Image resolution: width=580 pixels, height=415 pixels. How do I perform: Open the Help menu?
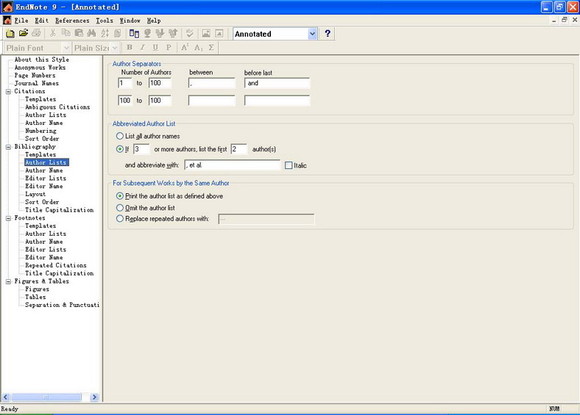pos(154,20)
